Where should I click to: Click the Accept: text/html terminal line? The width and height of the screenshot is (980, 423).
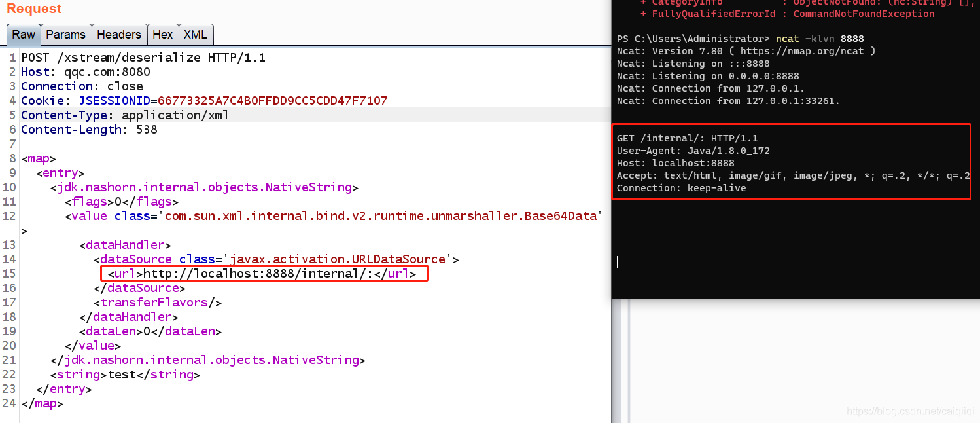pyautogui.click(x=793, y=175)
